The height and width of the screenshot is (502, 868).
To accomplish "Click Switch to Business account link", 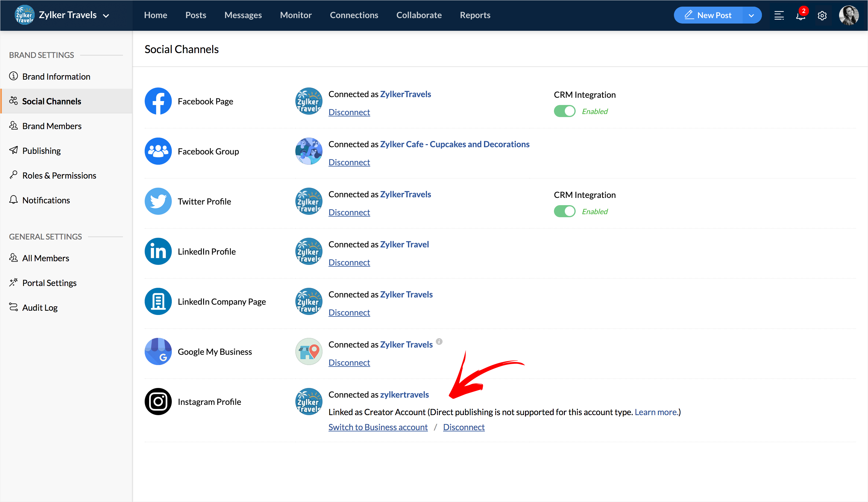I will pyautogui.click(x=378, y=427).
